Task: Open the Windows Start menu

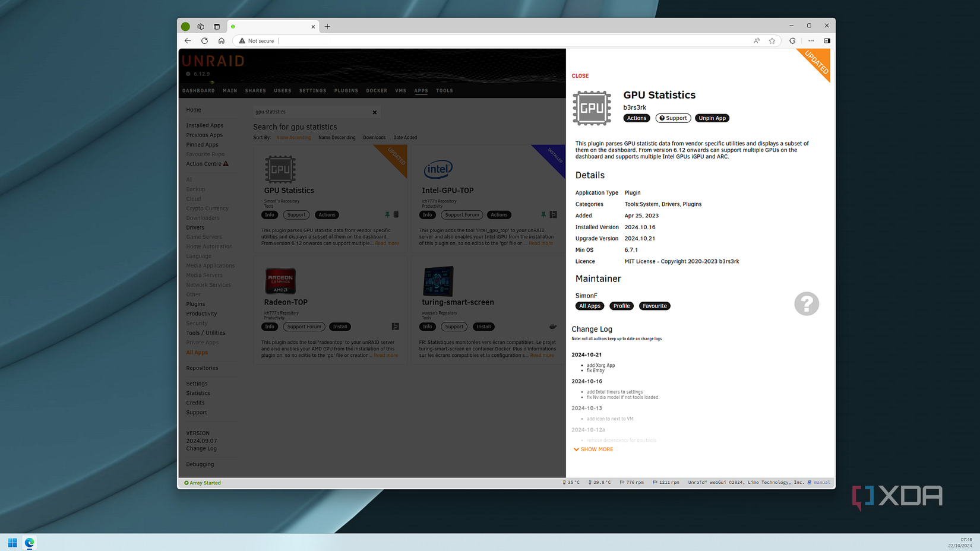Action: click(12, 542)
